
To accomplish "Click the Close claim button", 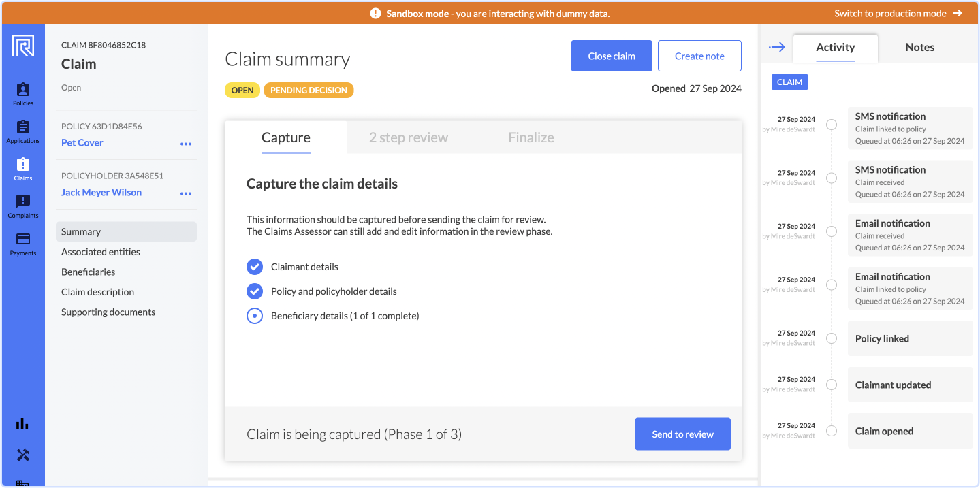I will [612, 56].
